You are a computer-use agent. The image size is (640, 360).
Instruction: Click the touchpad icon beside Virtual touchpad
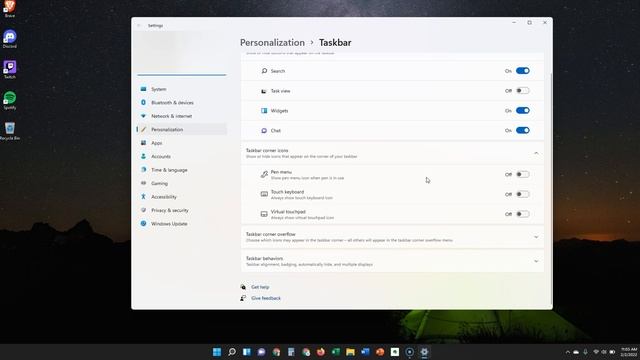point(264,214)
